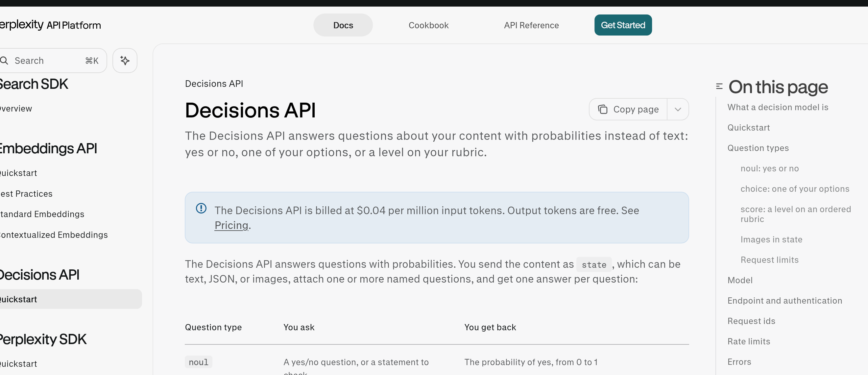Jump to the Question types section
Viewport: 868px width, 375px height.
tap(758, 148)
